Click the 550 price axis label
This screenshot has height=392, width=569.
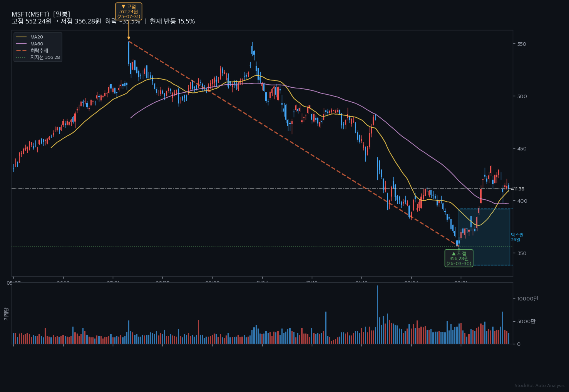[x=522, y=44]
